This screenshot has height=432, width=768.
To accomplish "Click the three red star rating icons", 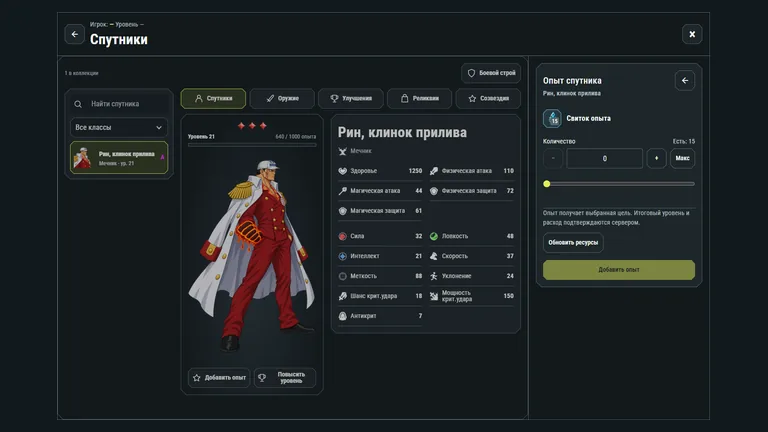I will click(252, 126).
